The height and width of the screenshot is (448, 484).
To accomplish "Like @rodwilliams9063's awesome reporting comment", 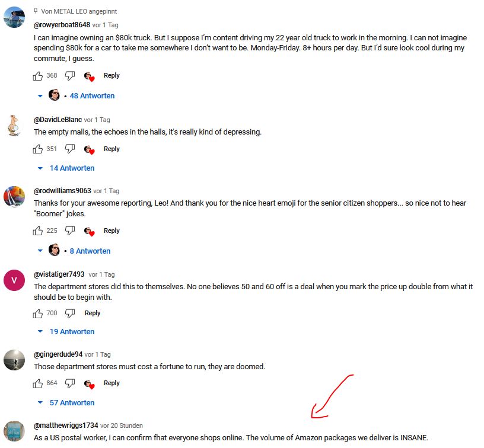I will 37,231.
